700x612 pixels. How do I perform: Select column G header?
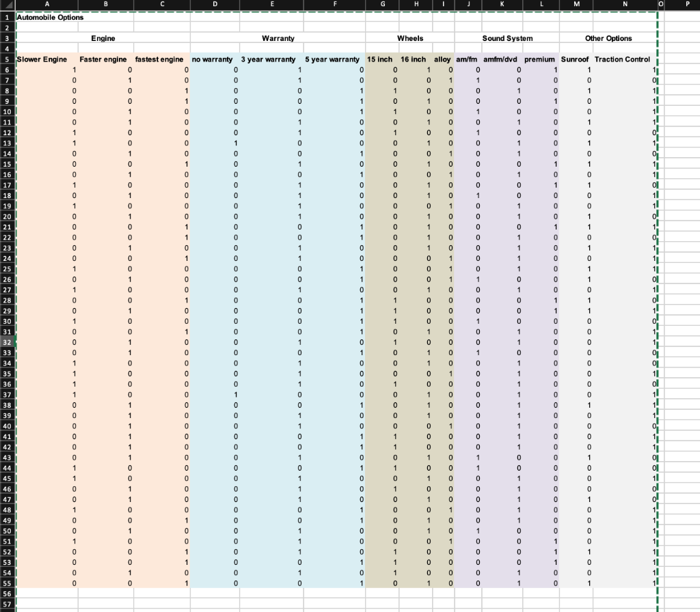point(383,4)
